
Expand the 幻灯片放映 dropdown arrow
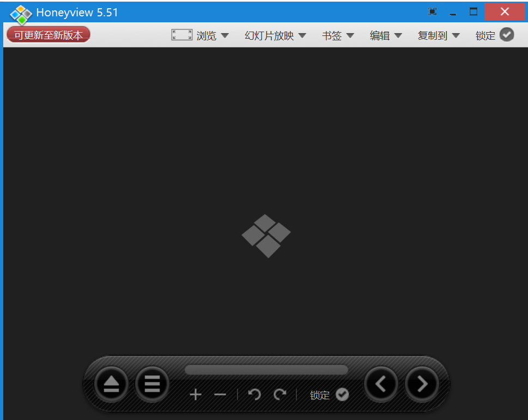click(302, 36)
